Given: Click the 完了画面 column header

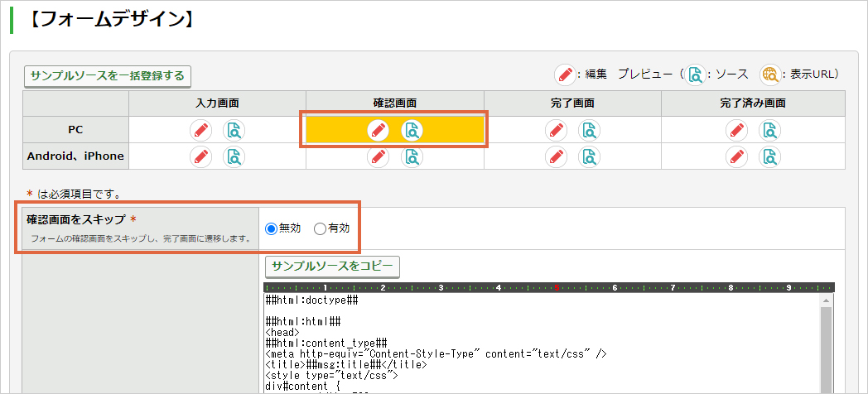Looking at the screenshot, I should pyautogui.click(x=572, y=103).
